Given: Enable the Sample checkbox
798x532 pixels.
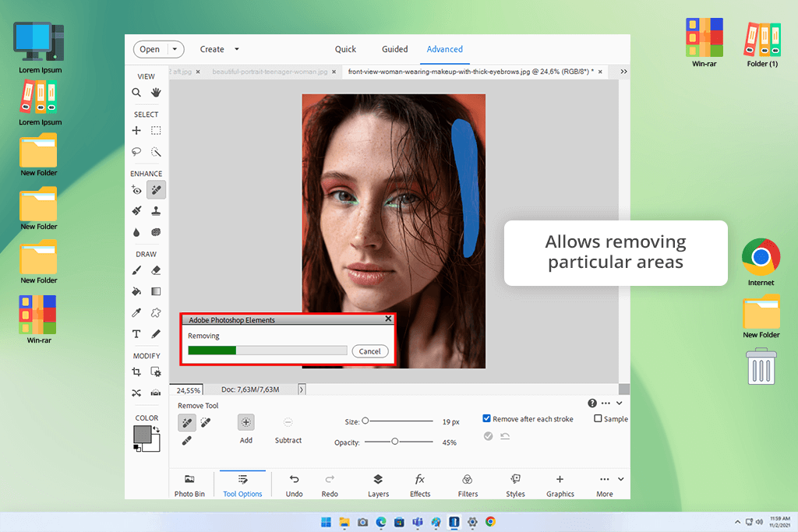Looking at the screenshot, I should tap(598, 419).
